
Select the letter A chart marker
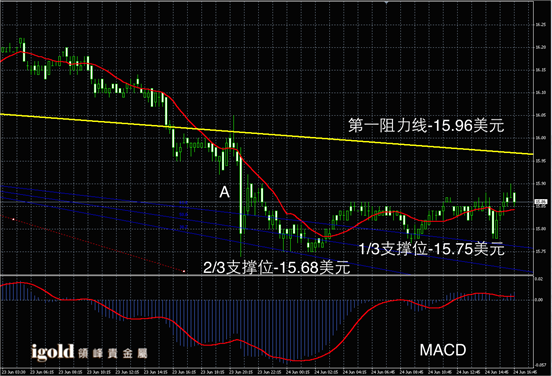(x=225, y=192)
